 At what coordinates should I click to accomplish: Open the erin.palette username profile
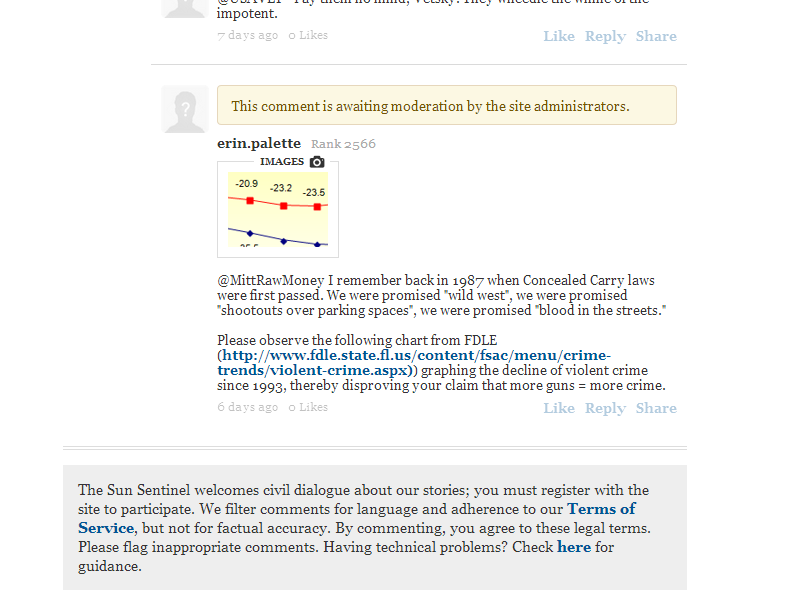pyautogui.click(x=259, y=143)
